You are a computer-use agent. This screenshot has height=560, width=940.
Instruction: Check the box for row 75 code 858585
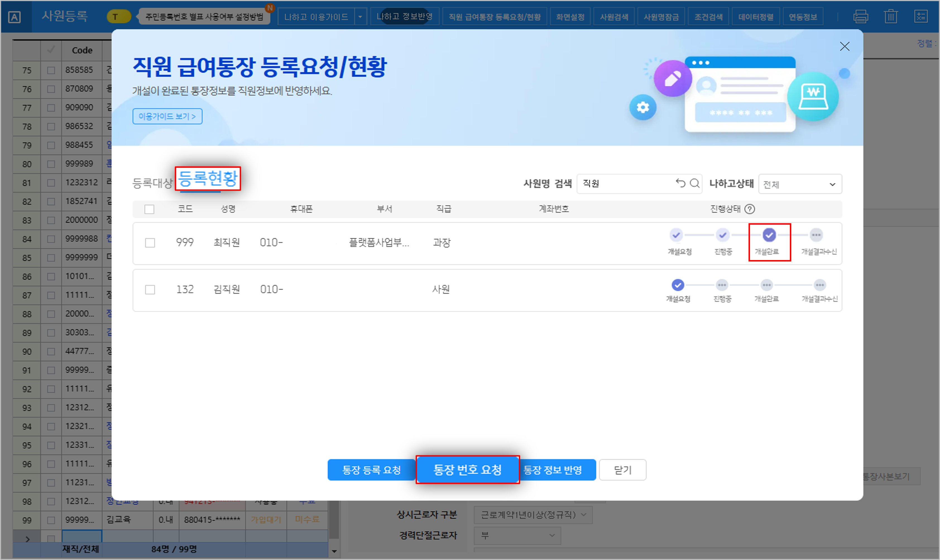[x=51, y=70]
